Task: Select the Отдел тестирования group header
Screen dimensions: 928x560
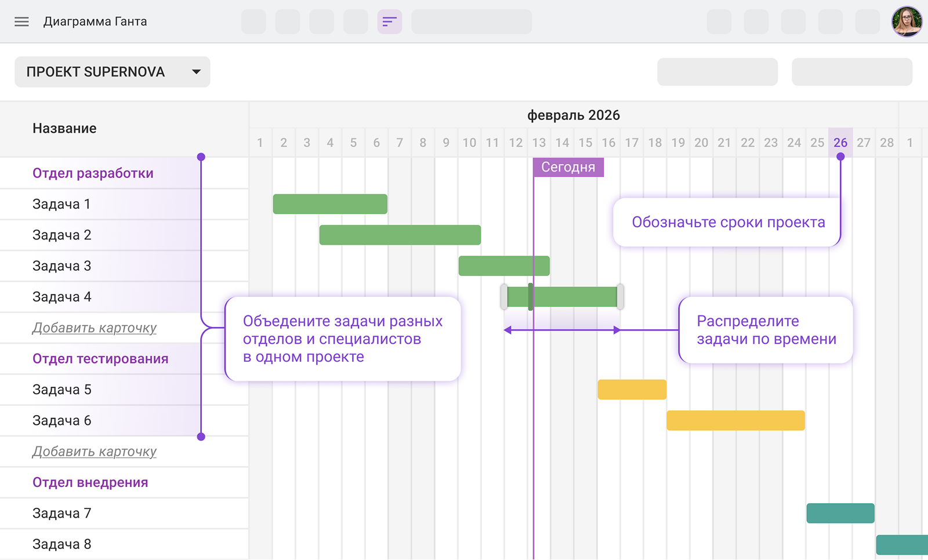Action: 100,359
